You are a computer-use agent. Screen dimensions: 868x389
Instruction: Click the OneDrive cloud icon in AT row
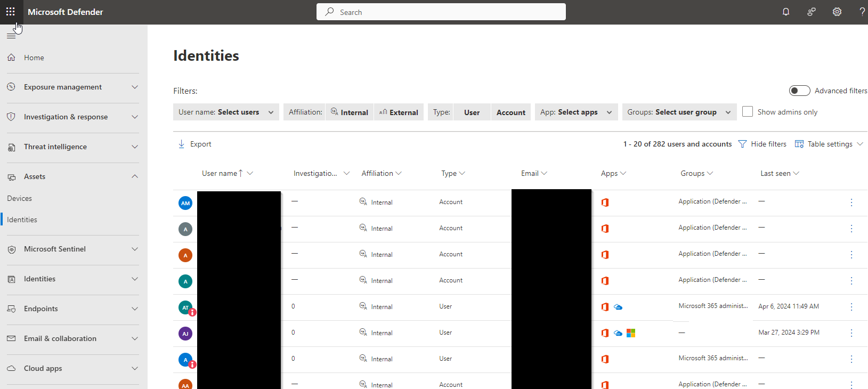[618, 307]
